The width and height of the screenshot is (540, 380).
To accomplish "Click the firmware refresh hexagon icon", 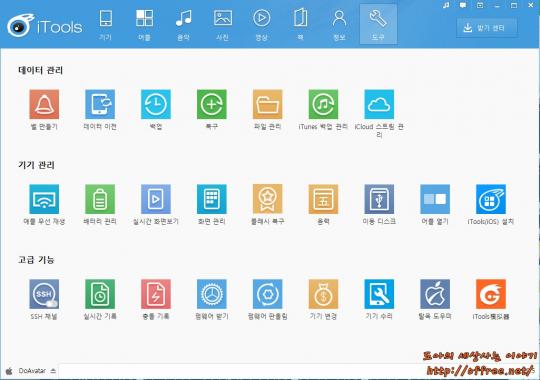I will pos(267,294).
